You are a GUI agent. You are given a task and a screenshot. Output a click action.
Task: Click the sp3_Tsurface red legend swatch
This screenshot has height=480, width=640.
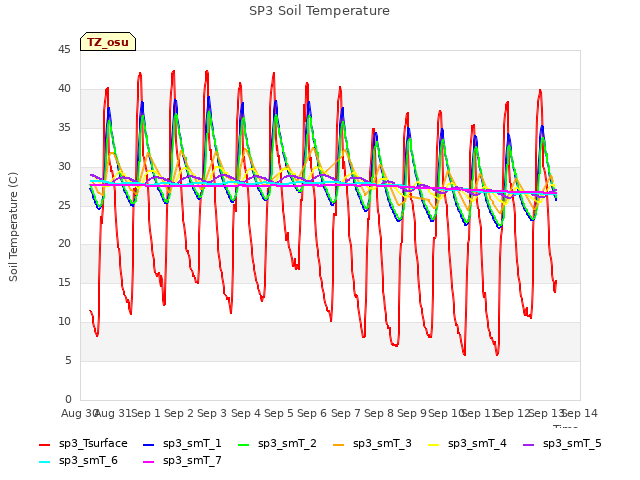coord(44,444)
